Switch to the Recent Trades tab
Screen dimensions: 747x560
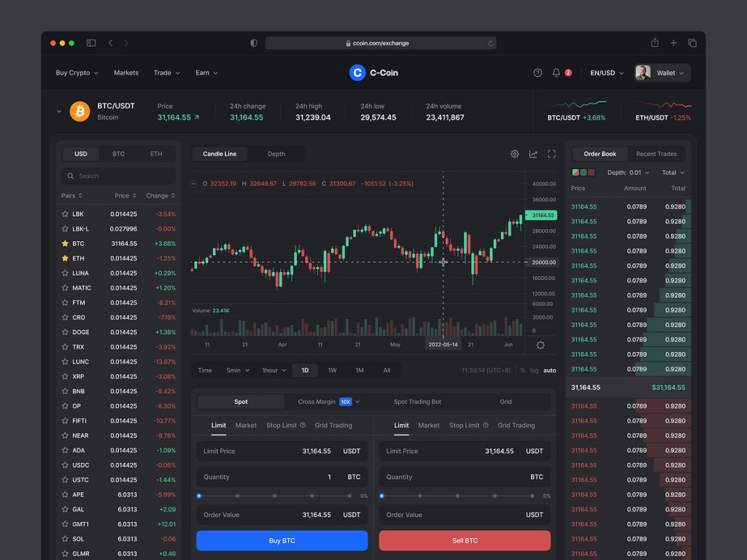coord(656,154)
